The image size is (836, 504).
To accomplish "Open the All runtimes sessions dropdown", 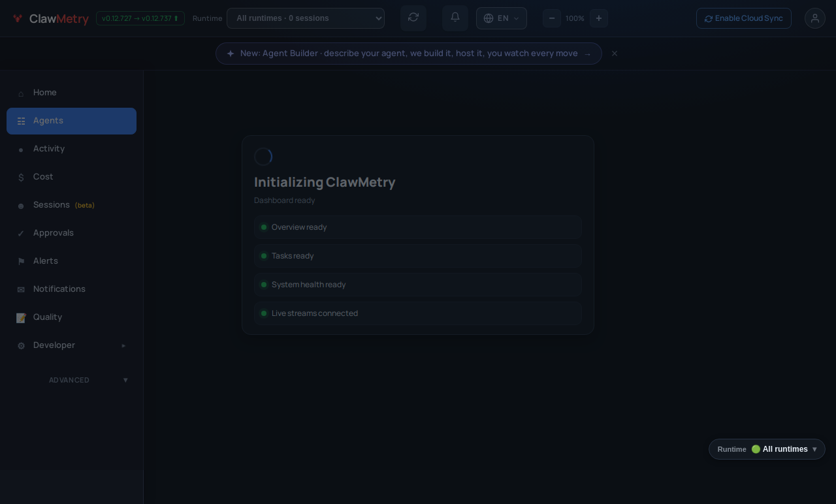I will pos(306,18).
